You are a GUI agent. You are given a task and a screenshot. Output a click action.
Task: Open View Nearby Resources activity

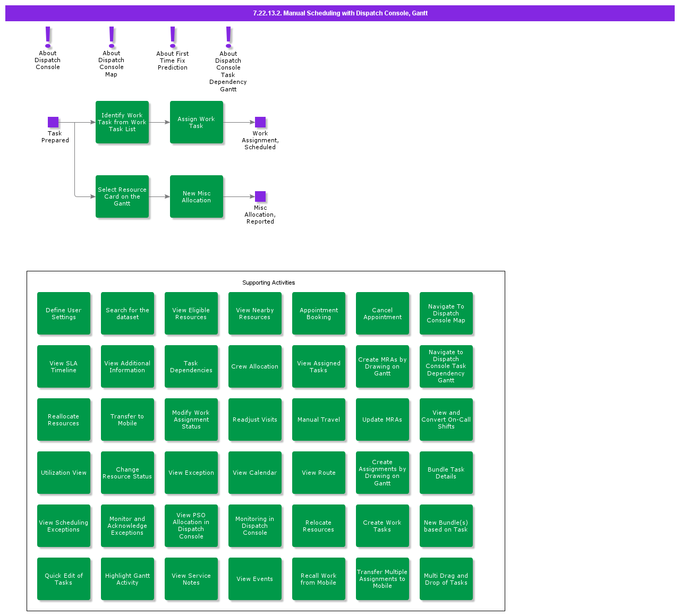coord(255,313)
